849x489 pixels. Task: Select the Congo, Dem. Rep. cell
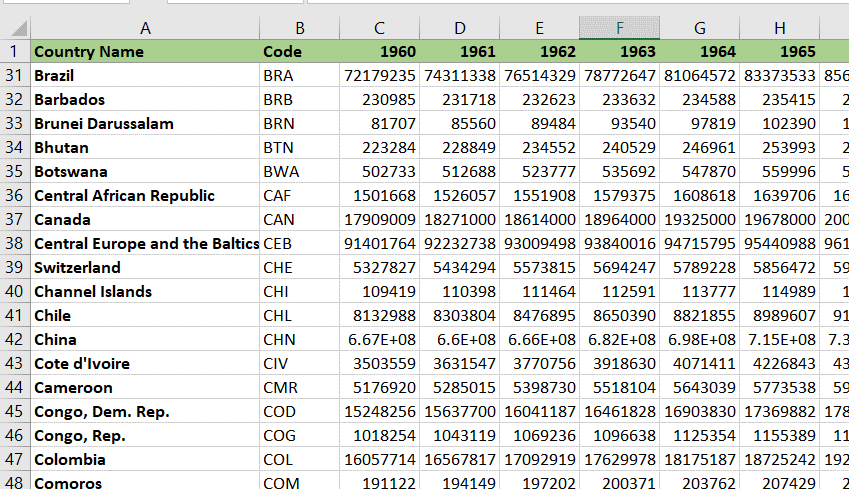145,412
